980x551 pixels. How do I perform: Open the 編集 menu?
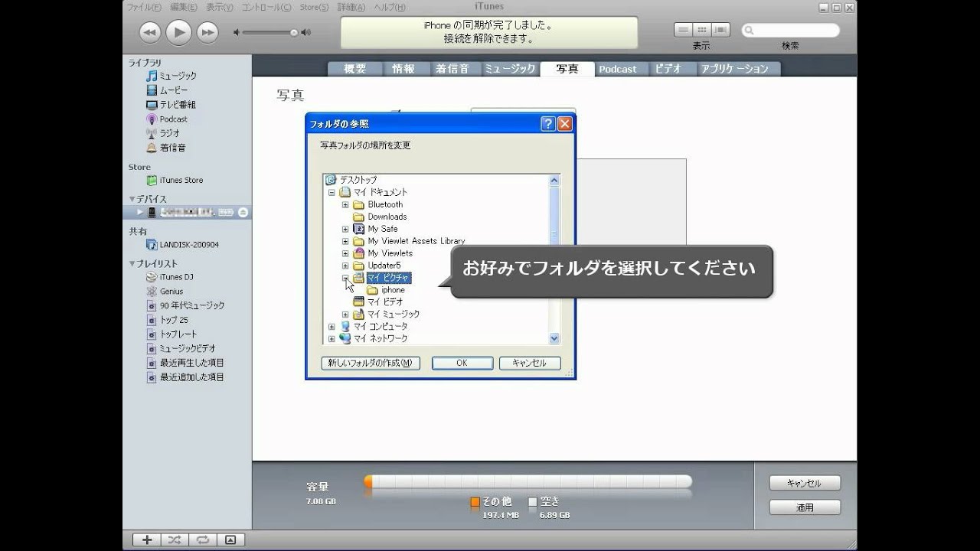183,7
